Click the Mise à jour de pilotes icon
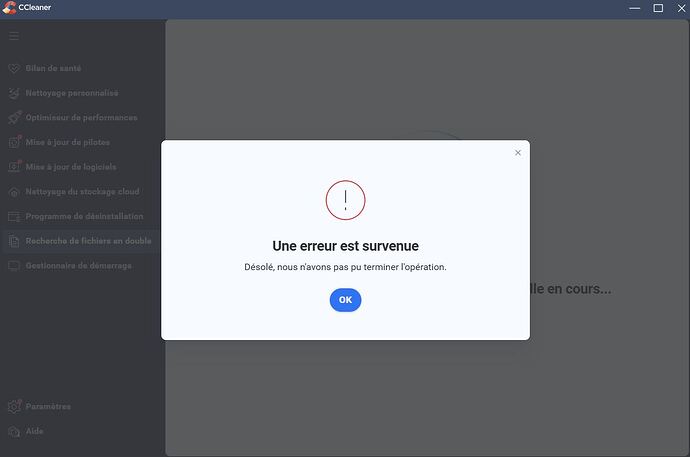690x457 pixels. (15, 142)
